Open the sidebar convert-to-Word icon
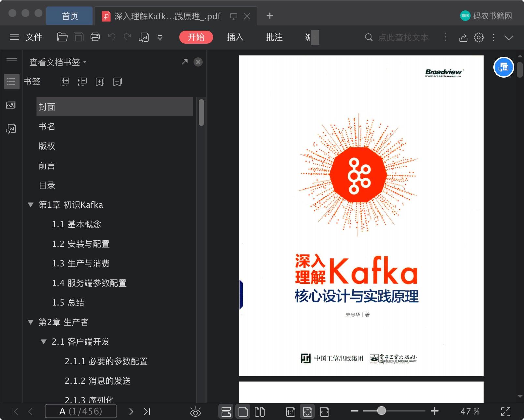The height and width of the screenshot is (420, 524). (x=11, y=128)
